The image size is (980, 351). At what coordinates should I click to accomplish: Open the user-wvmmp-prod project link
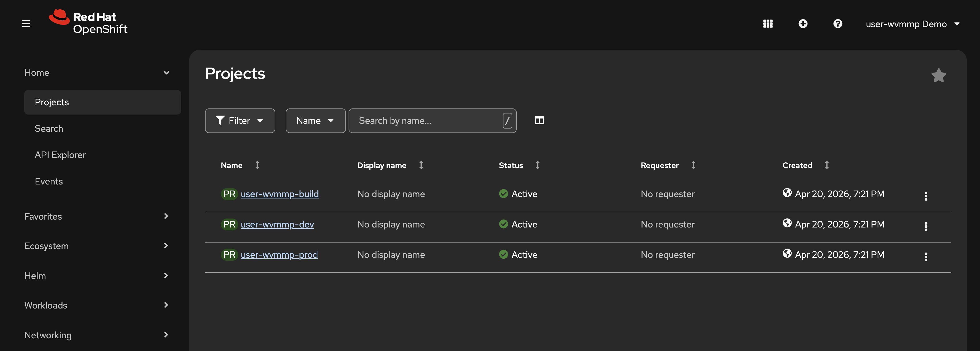279,255
